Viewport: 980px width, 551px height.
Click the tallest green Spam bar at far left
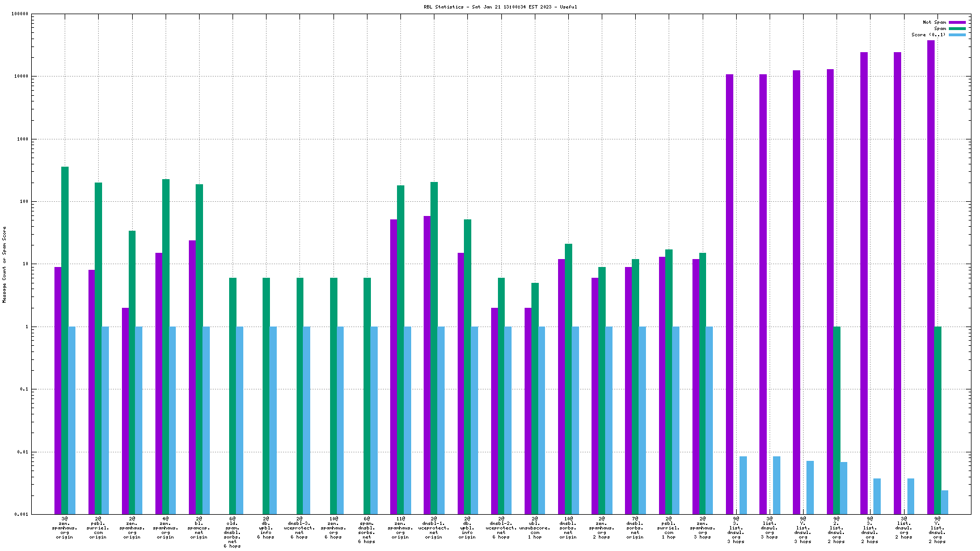[x=65, y=340]
